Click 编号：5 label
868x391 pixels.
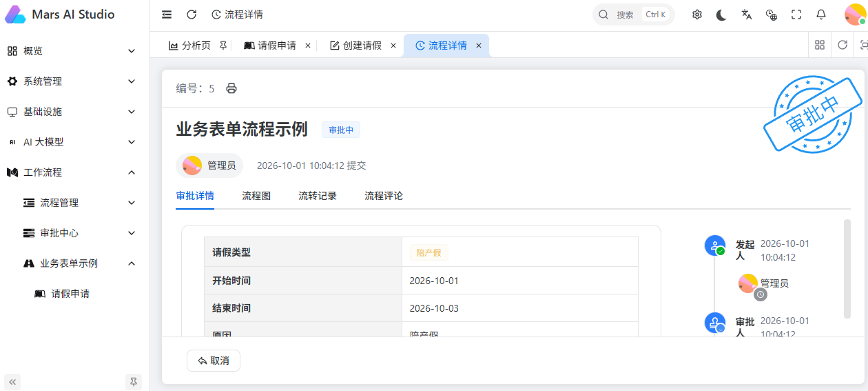[x=196, y=88]
